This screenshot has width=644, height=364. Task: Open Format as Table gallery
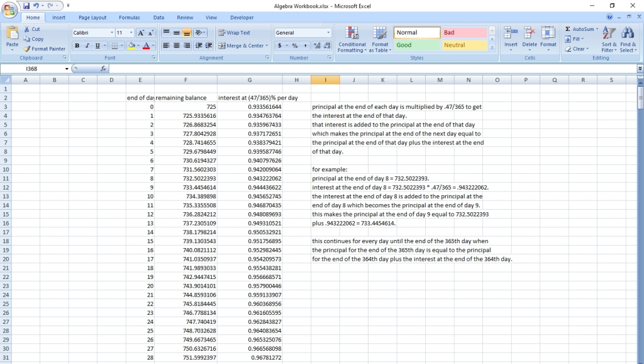[x=380, y=40]
